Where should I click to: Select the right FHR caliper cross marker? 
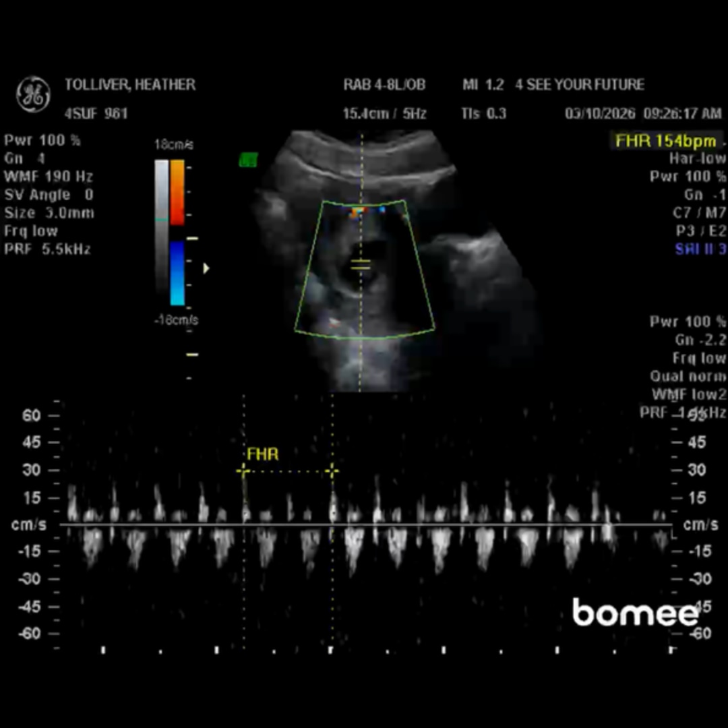point(332,471)
